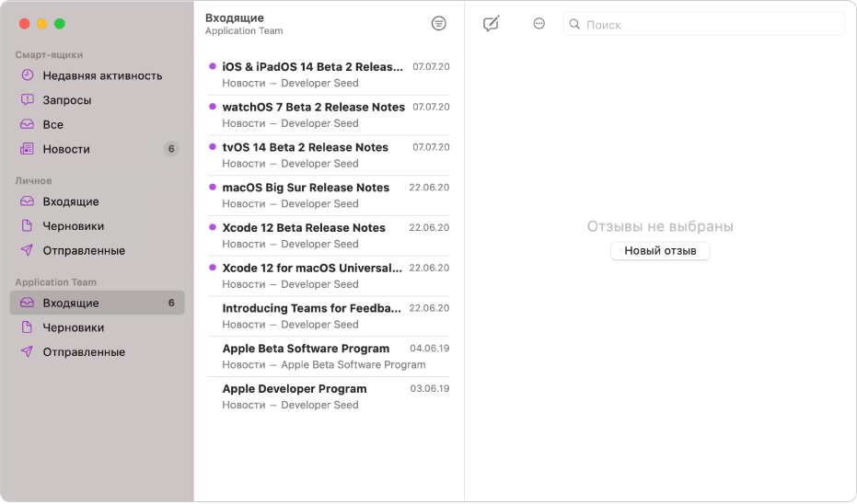Click paper plane icon under Application Team

click(28, 351)
